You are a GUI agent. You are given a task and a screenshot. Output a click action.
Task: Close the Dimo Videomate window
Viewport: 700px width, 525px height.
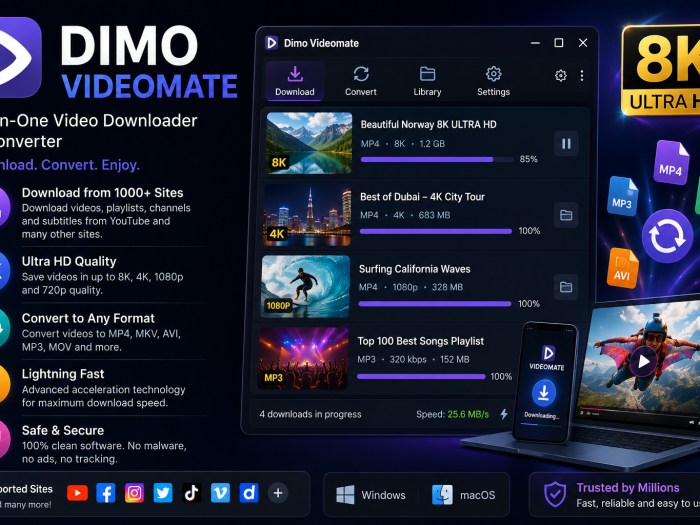(x=583, y=43)
